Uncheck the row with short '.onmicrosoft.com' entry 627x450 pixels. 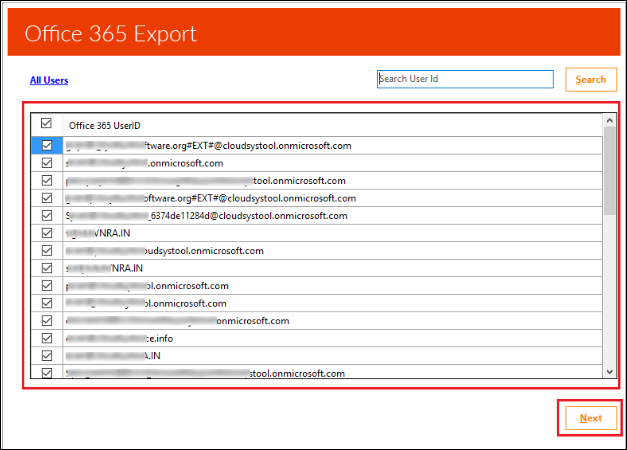(x=47, y=163)
